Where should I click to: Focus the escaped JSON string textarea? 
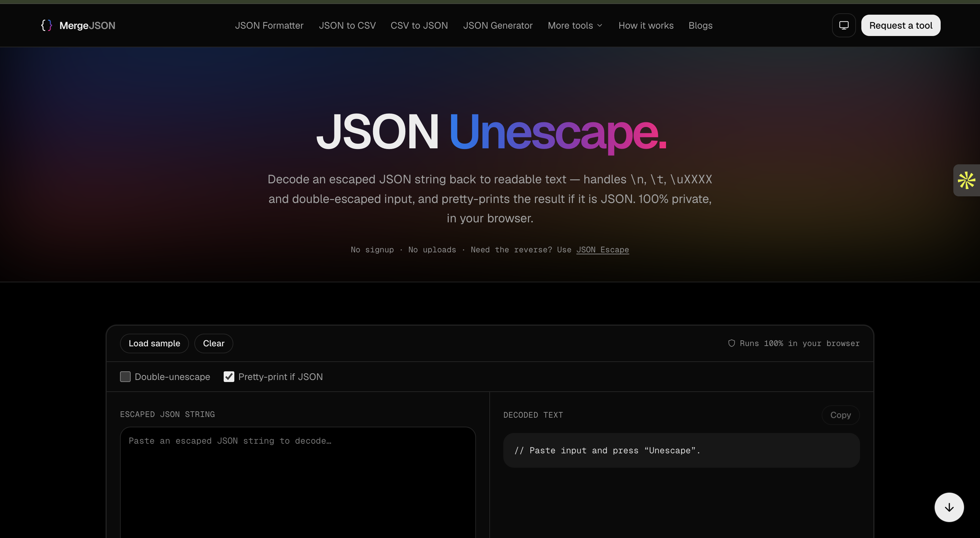click(298, 482)
